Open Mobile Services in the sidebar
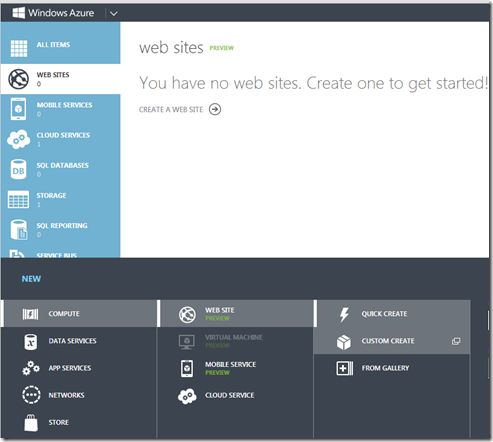The image size is (493, 442). 60,109
